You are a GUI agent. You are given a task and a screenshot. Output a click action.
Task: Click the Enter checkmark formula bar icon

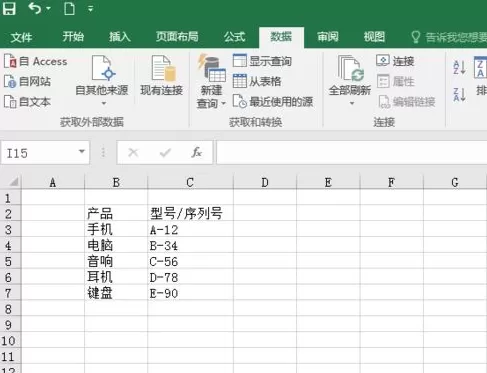[x=165, y=153]
